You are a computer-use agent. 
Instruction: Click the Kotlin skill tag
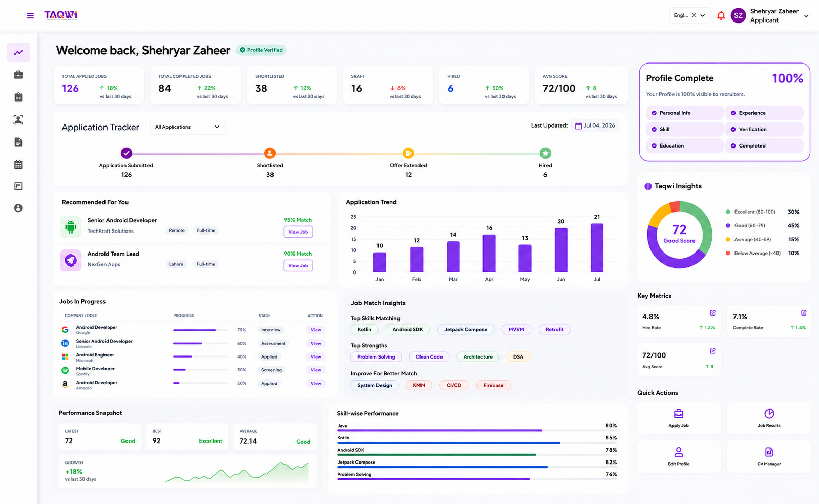tap(364, 330)
